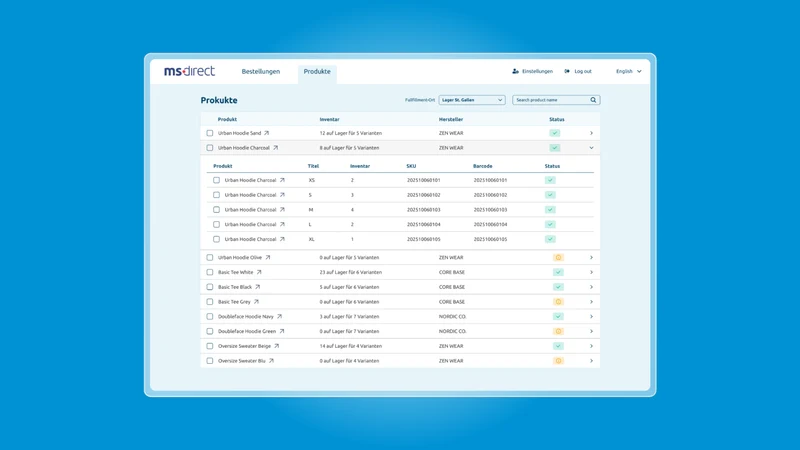The height and width of the screenshot is (450, 800).
Task: Open external link icon beside Basic Tee Black
Action: pyautogui.click(x=257, y=287)
